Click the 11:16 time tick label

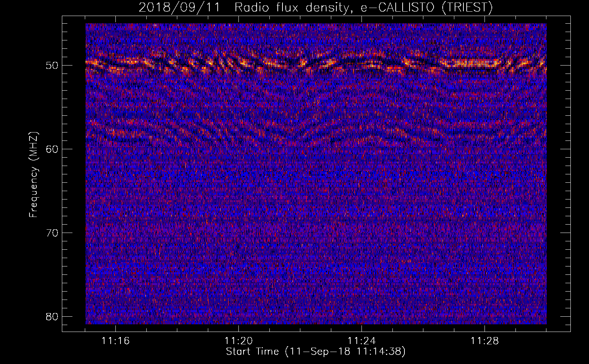[115, 341]
